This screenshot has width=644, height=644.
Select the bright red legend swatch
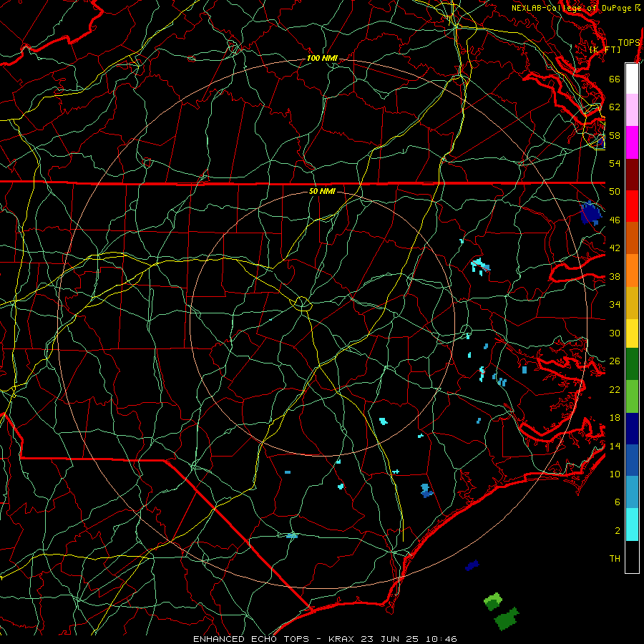click(x=632, y=206)
